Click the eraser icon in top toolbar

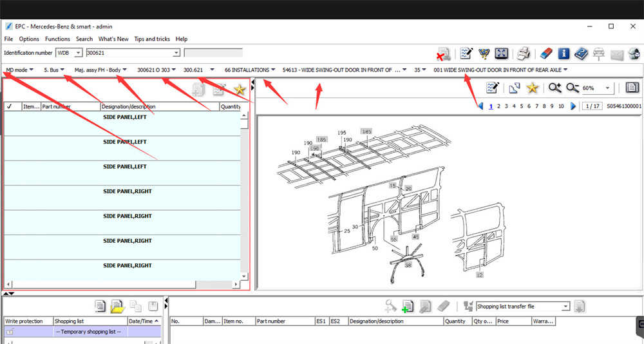[545, 54]
